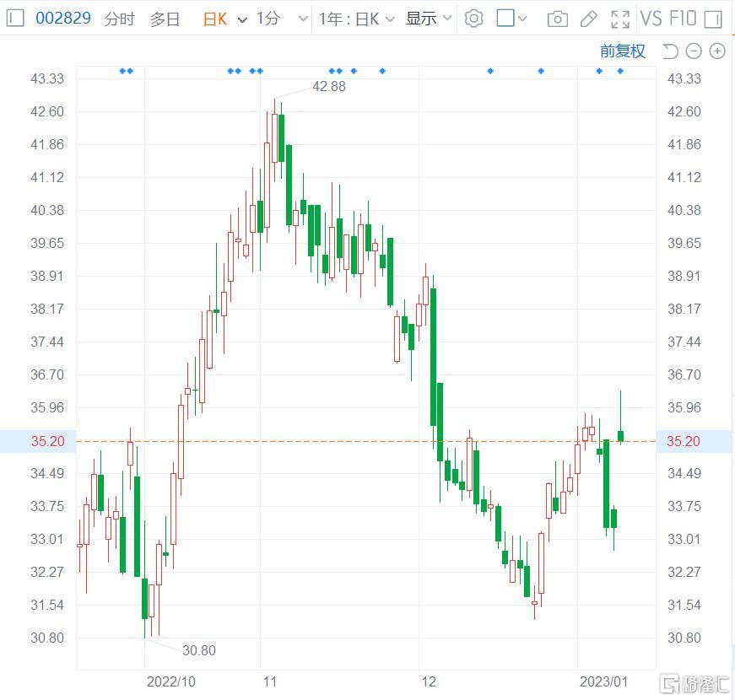The image size is (735, 700).
Task: Toggle the right sidebar panel icon
Action: coord(713,19)
